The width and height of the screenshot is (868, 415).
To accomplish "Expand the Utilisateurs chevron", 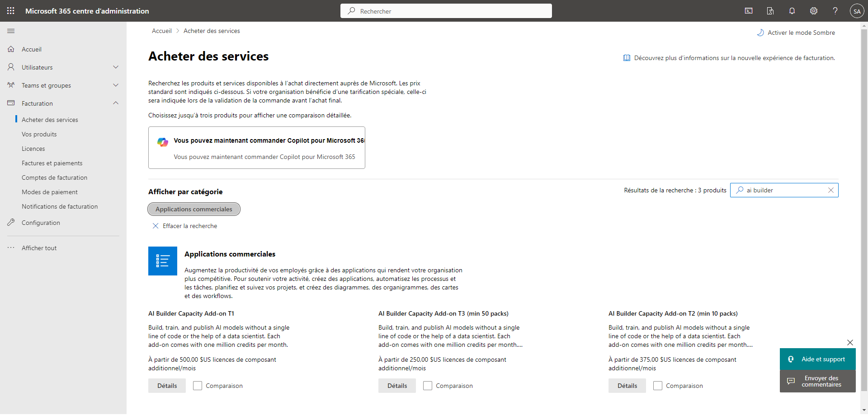I will (x=116, y=67).
